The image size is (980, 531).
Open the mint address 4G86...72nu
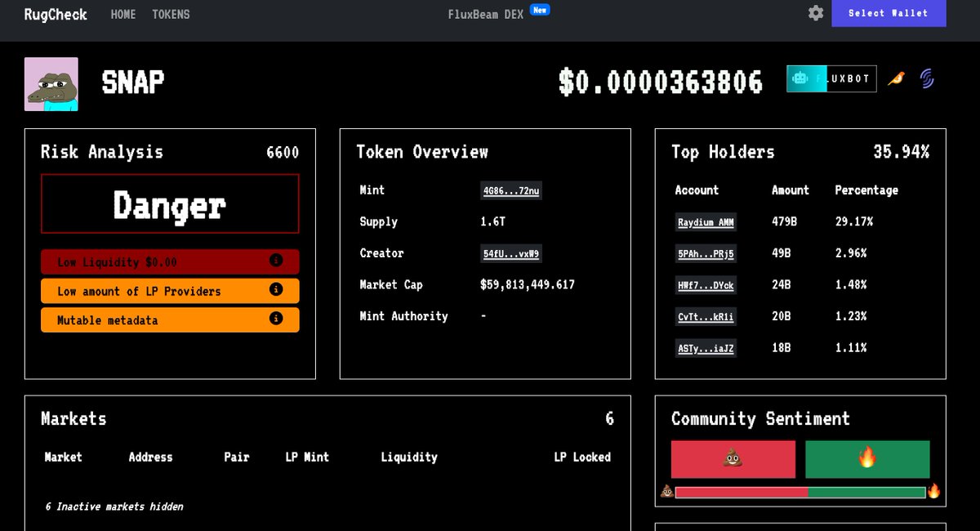pyautogui.click(x=511, y=191)
